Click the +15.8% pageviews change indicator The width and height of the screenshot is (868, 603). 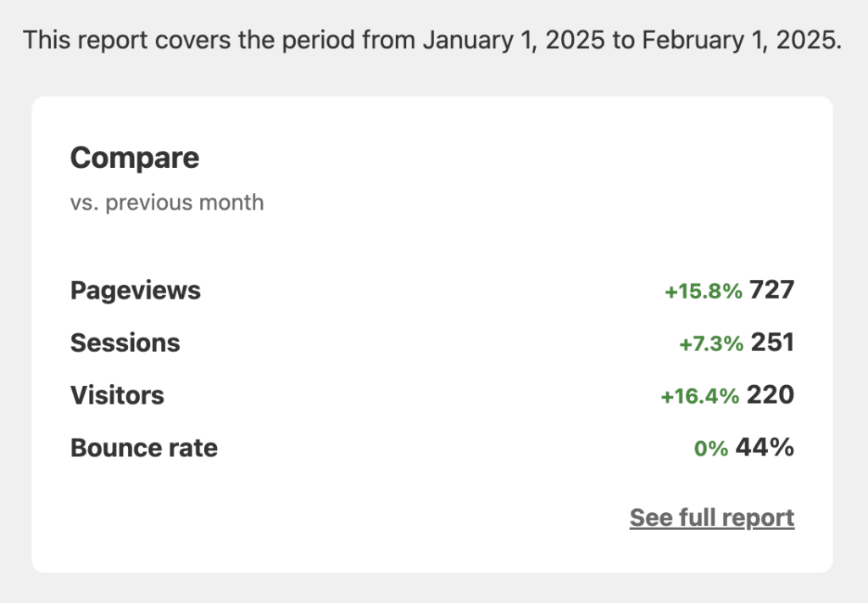tap(703, 291)
